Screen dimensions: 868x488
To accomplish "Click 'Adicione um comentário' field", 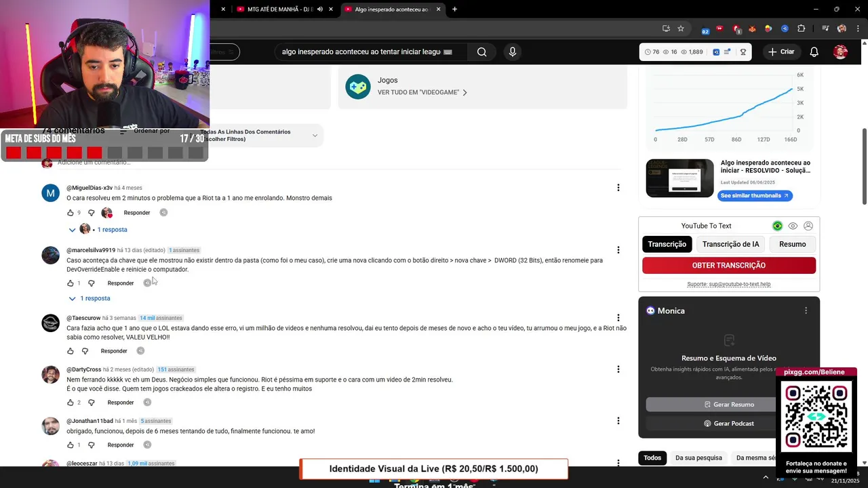I will [94, 163].
